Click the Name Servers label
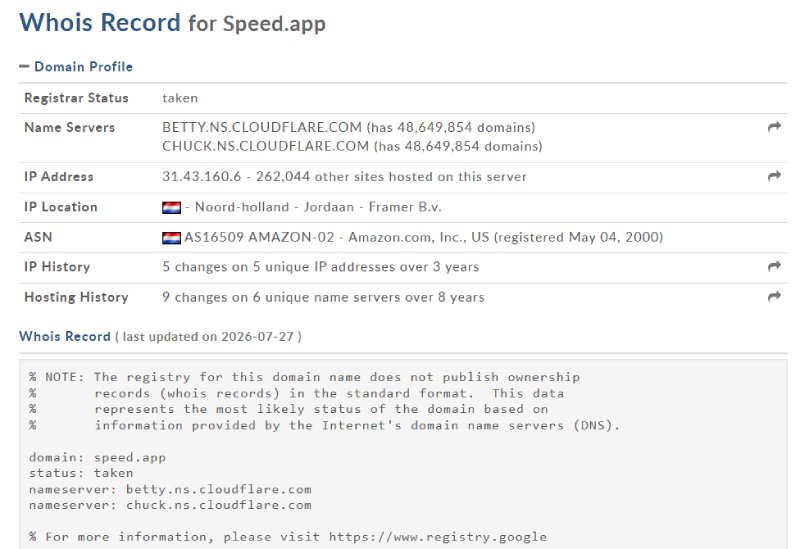The width and height of the screenshot is (800, 549). pyautogui.click(x=69, y=128)
